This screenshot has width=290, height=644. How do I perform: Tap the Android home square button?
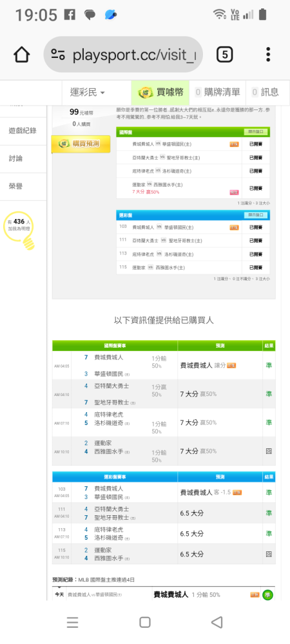(x=145, y=622)
